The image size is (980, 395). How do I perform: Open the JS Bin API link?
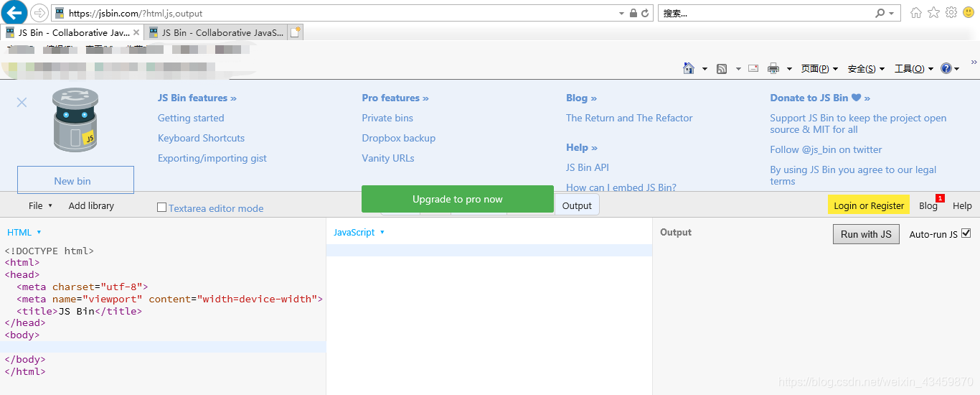(588, 167)
